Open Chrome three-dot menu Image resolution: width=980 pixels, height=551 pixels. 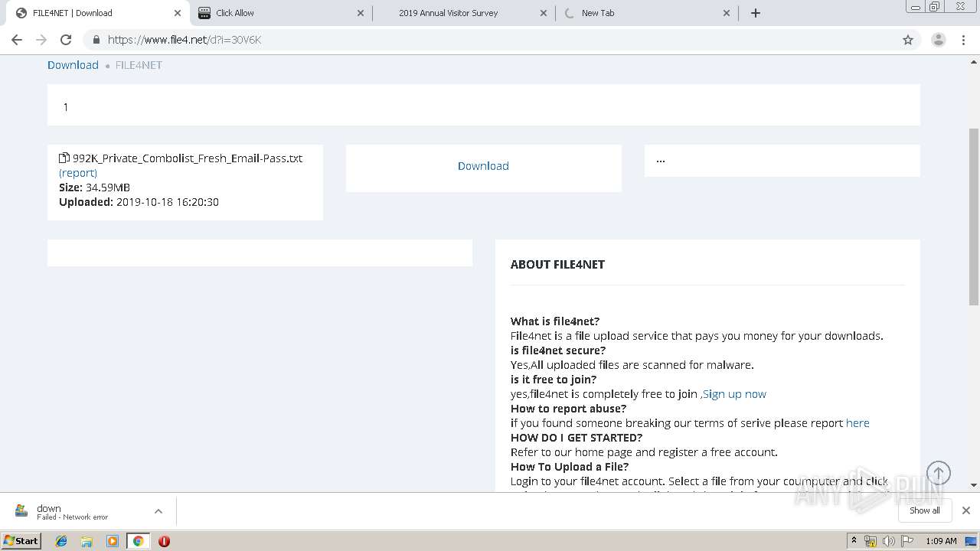click(964, 40)
